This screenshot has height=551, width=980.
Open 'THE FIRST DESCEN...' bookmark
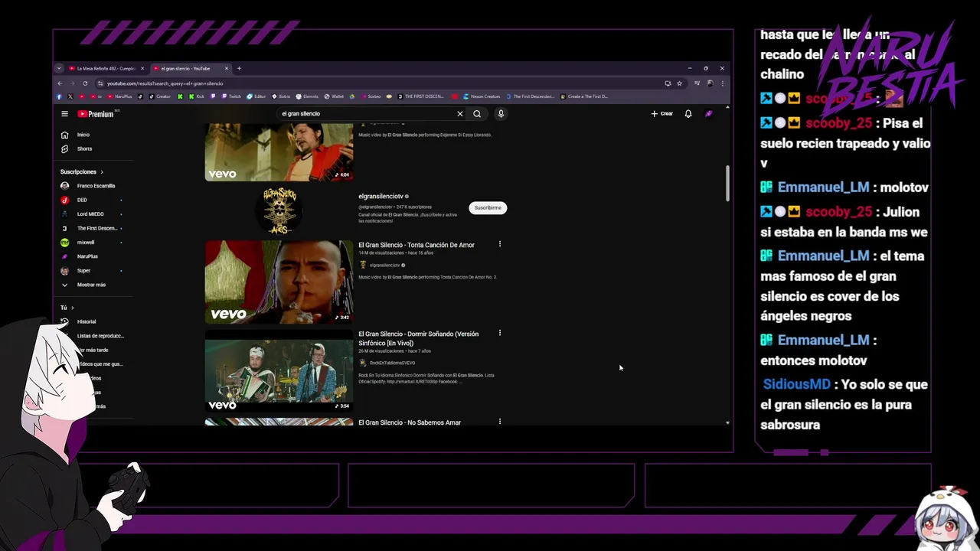pyautogui.click(x=420, y=96)
